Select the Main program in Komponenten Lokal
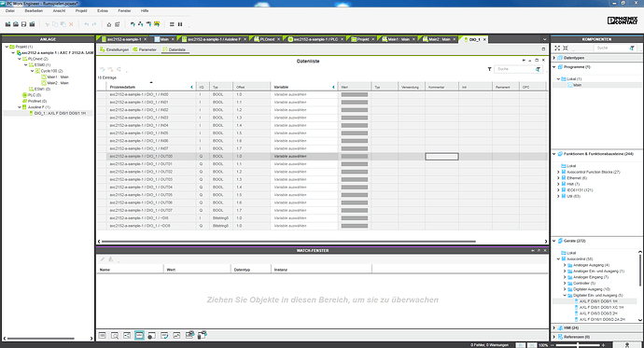The image size is (644, 348). (x=577, y=85)
